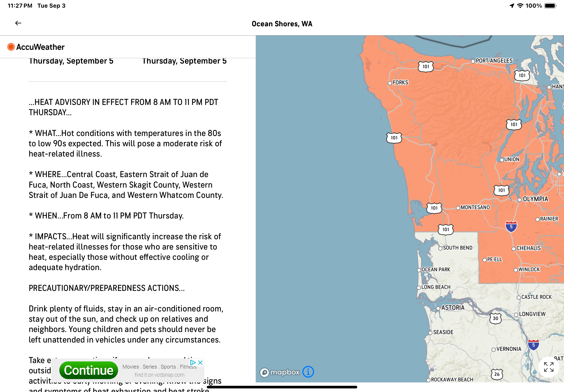Image resolution: width=564 pixels, height=392 pixels.
Task: Tap the left Thursday, September 5 date
Action: point(71,61)
